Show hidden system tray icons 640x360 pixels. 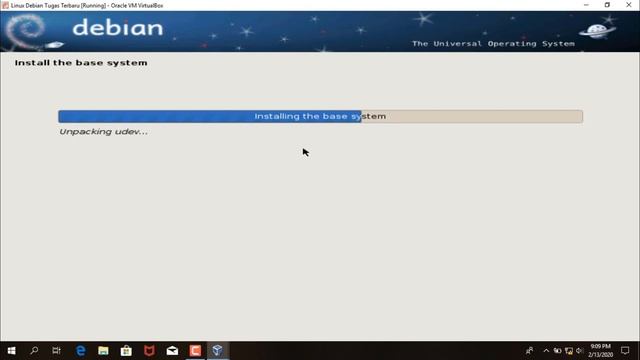point(546,351)
